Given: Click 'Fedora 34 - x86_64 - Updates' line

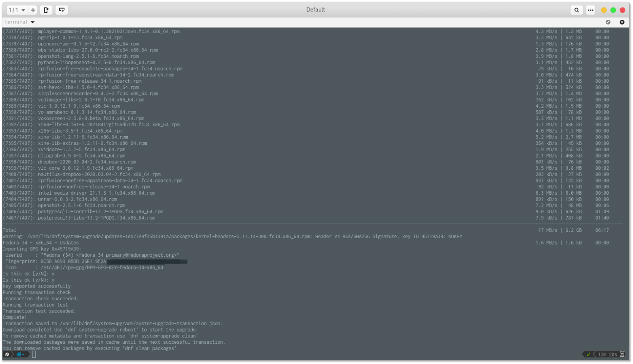Looking at the screenshot, I should click(41, 243).
